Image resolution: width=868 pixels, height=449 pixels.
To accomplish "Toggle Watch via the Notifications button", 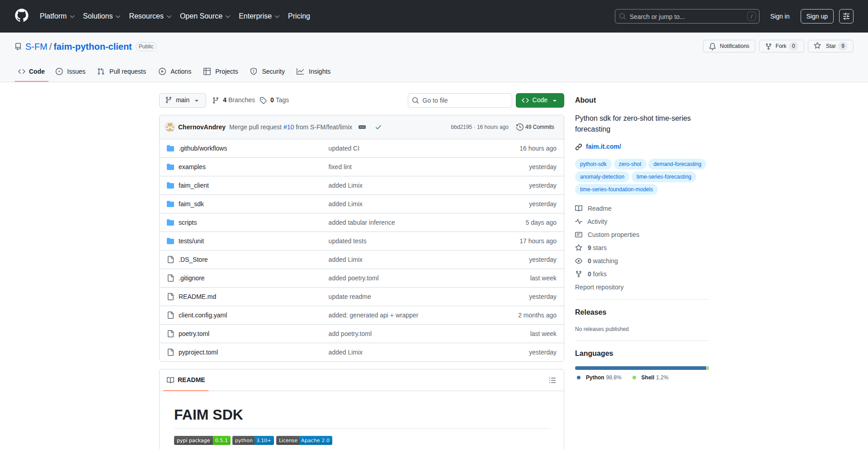I will pos(729,46).
